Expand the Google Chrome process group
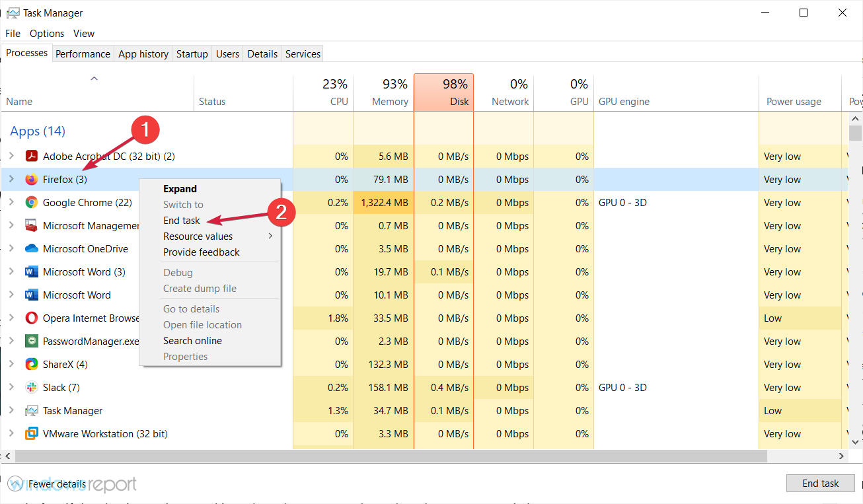This screenshot has height=504, width=863. click(x=11, y=203)
